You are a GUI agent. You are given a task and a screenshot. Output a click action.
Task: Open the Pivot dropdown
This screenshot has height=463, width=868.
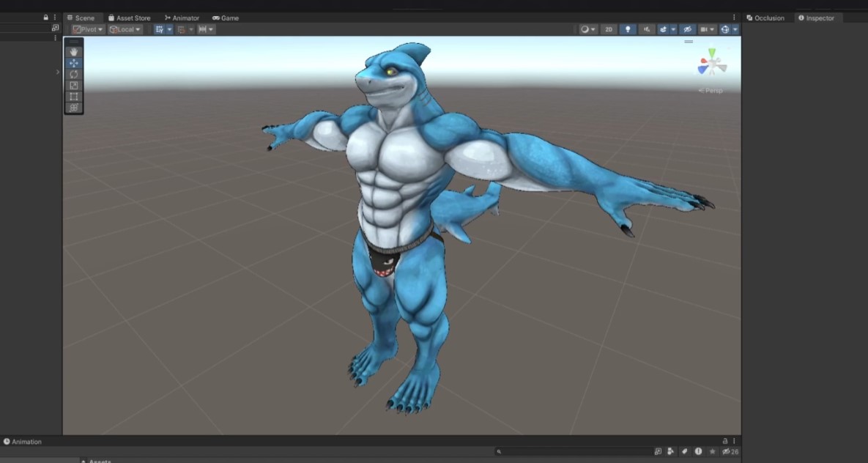point(88,29)
